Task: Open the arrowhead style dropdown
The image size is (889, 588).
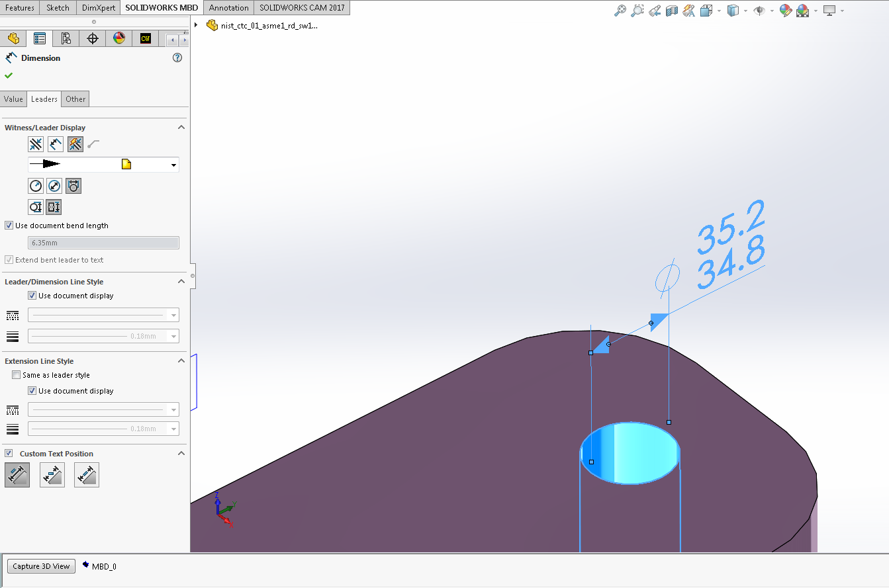Action: [173, 165]
